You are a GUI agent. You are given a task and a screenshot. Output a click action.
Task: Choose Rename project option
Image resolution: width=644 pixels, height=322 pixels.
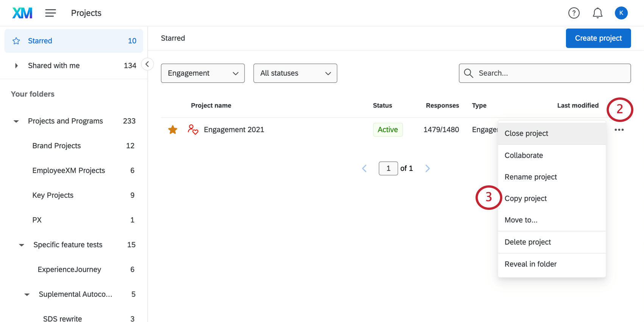pos(530,177)
